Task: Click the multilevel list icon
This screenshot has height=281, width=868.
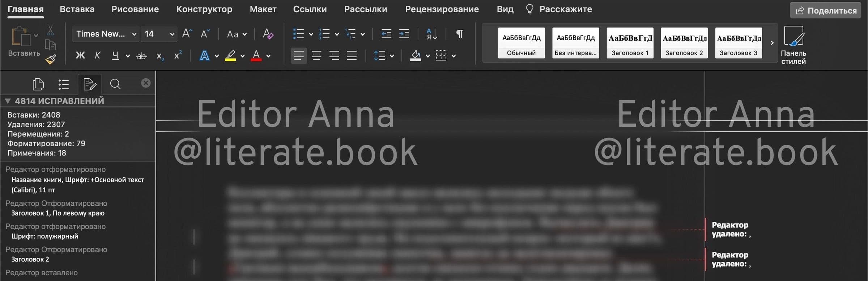Action: click(350, 34)
